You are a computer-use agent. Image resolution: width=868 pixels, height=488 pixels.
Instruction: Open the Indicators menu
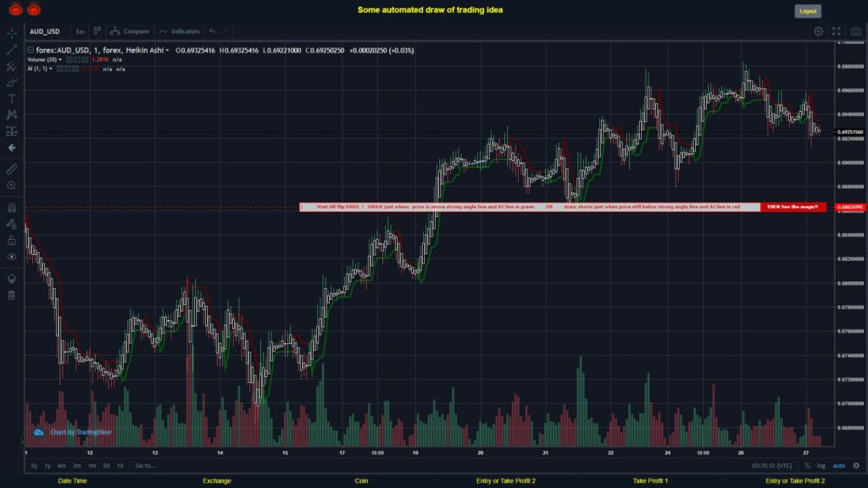[180, 31]
